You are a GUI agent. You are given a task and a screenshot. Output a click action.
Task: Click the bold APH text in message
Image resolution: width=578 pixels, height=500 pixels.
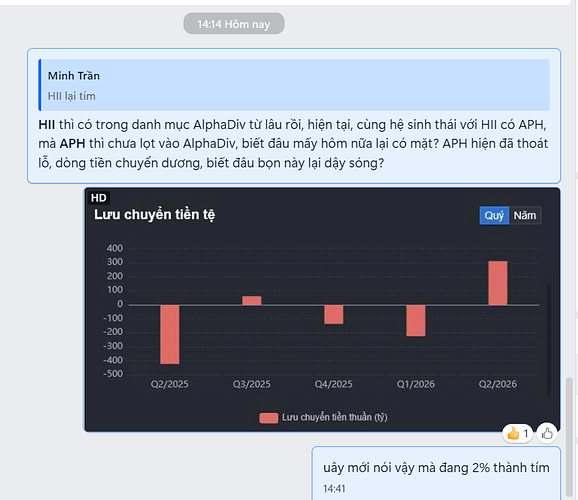pos(72,143)
